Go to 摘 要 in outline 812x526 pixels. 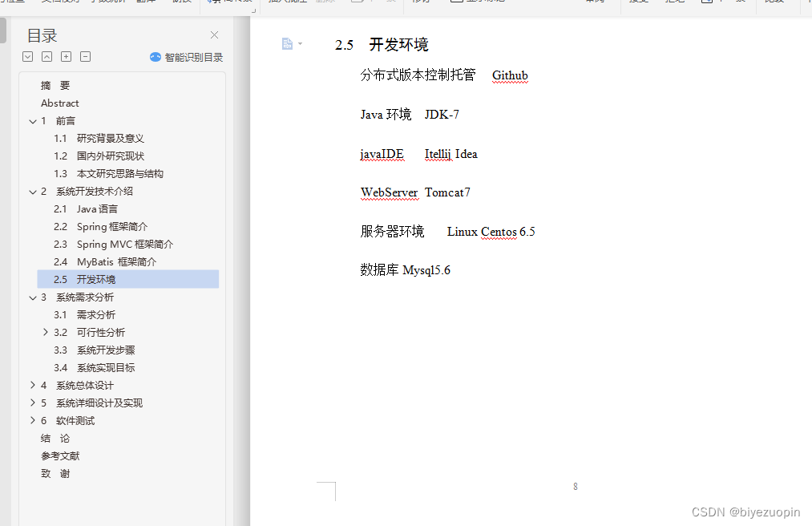point(55,86)
